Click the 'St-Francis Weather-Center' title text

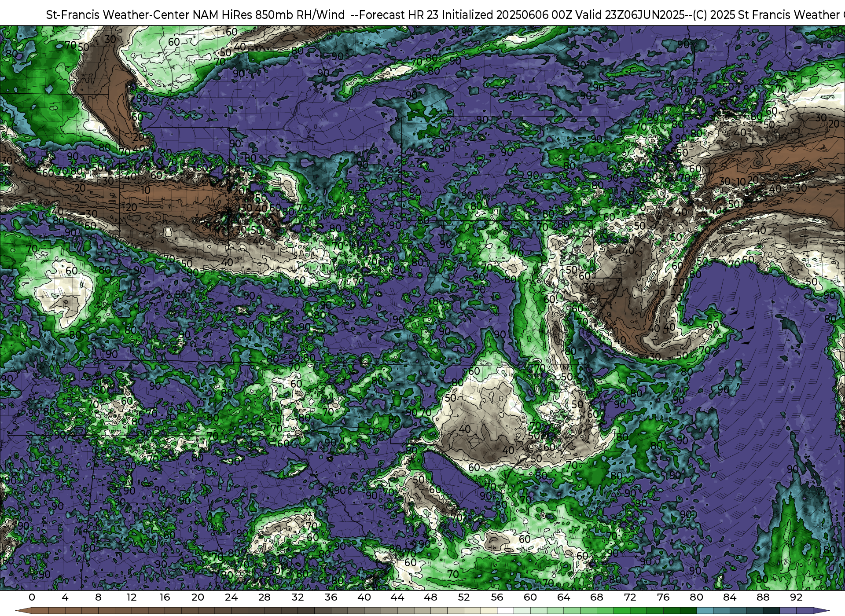[118, 15]
